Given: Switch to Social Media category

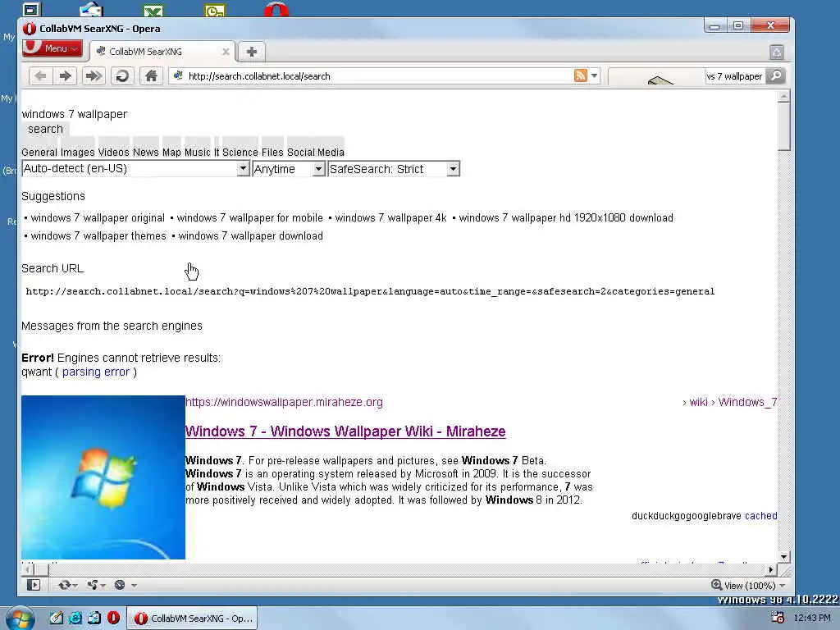Looking at the screenshot, I should [x=316, y=152].
